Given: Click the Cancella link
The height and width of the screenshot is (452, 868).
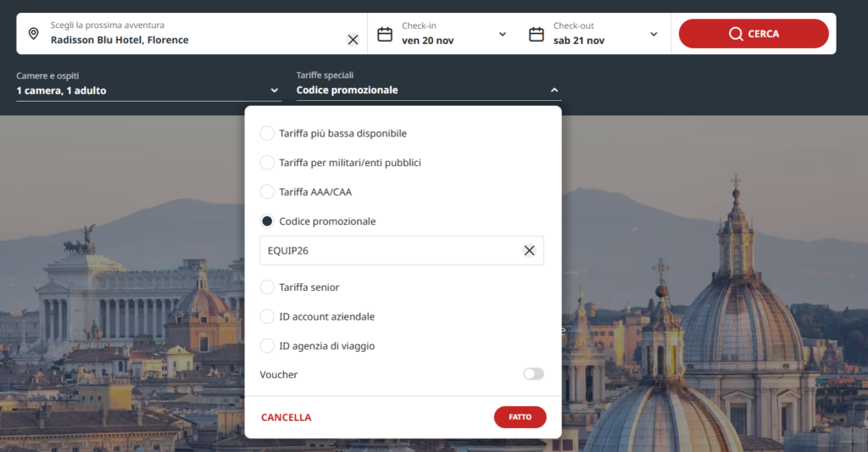Looking at the screenshot, I should coord(287,417).
